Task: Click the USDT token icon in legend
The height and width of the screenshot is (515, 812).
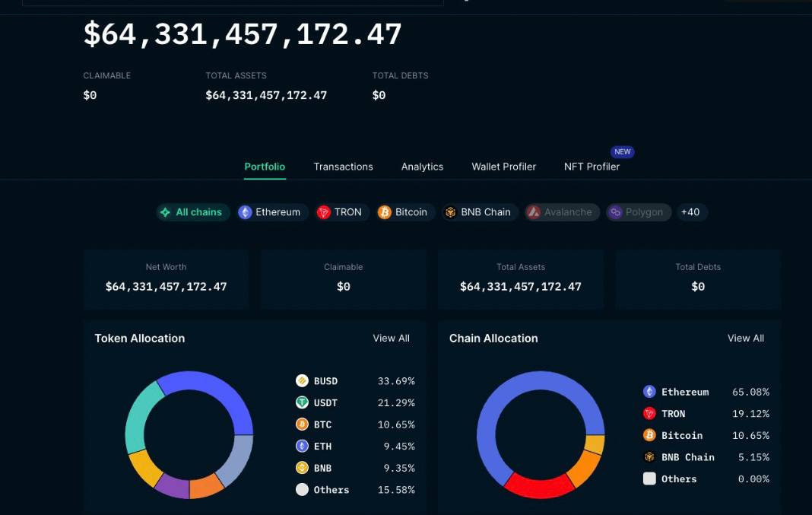Action: (302, 402)
